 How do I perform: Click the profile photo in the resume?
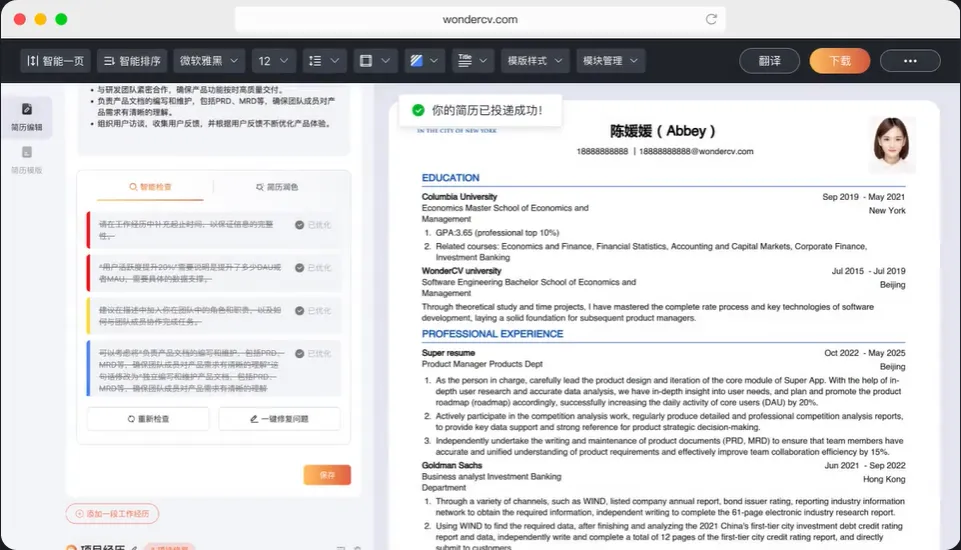[x=892, y=143]
